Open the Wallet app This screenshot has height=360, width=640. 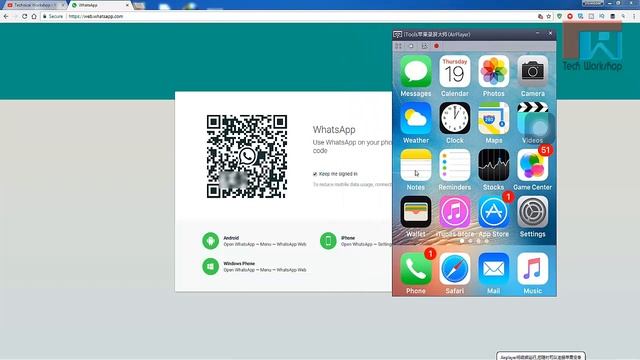pos(416,212)
